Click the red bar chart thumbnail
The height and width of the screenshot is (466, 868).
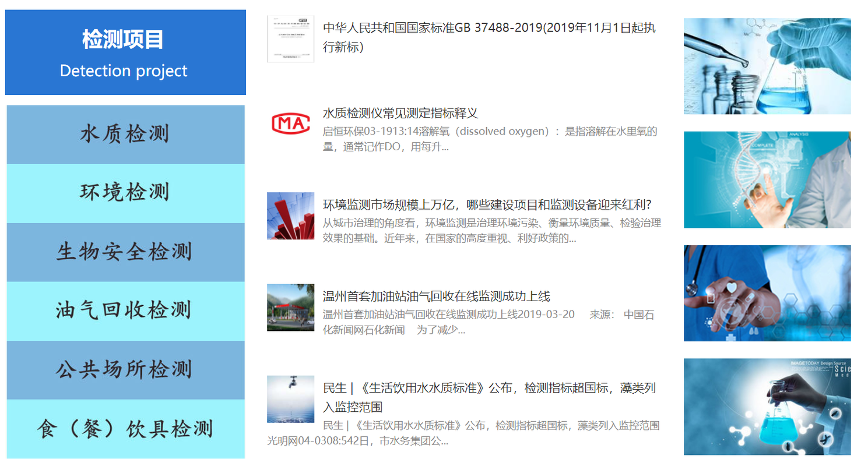pyautogui.click(x=290, y=216)
